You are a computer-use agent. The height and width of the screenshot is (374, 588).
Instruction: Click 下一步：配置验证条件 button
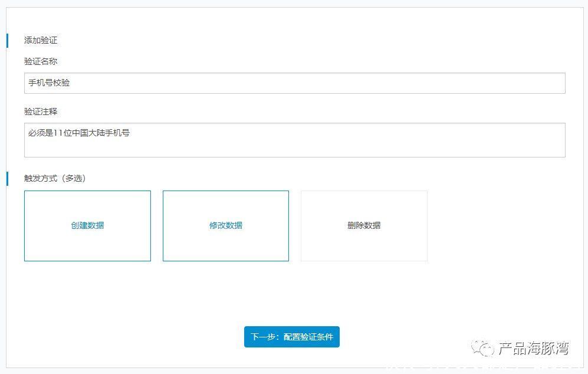click(x=292, y=337)
